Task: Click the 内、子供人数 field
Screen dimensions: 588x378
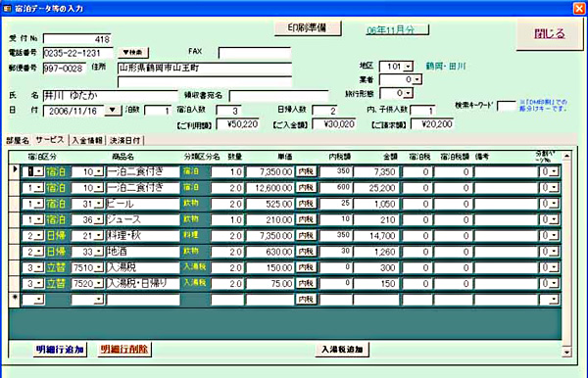Action: [x=422, y=111]
